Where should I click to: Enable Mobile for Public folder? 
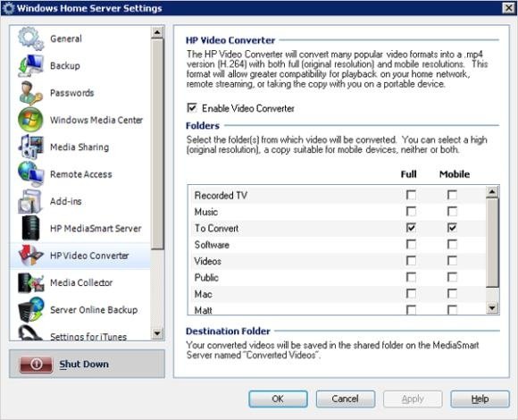(x=452, y=277)
